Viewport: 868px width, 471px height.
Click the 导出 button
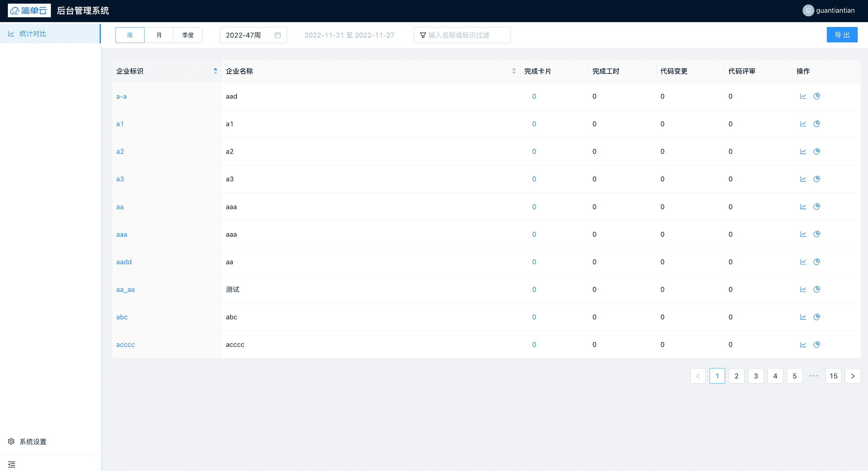842,35
